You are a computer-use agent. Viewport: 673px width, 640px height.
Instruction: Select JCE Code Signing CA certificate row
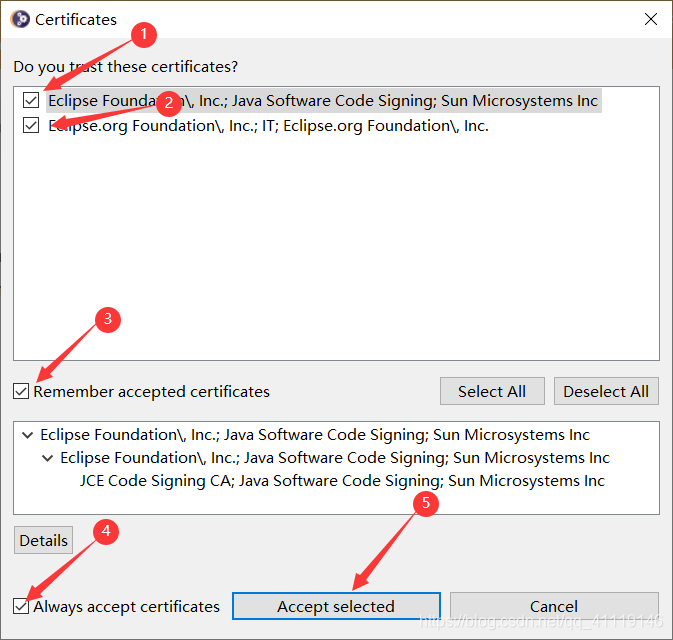coord(342,481)
